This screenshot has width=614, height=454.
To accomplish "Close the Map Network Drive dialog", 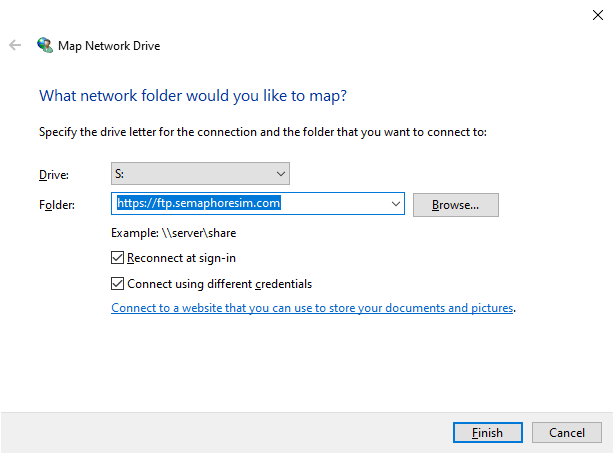I will 597,14.
